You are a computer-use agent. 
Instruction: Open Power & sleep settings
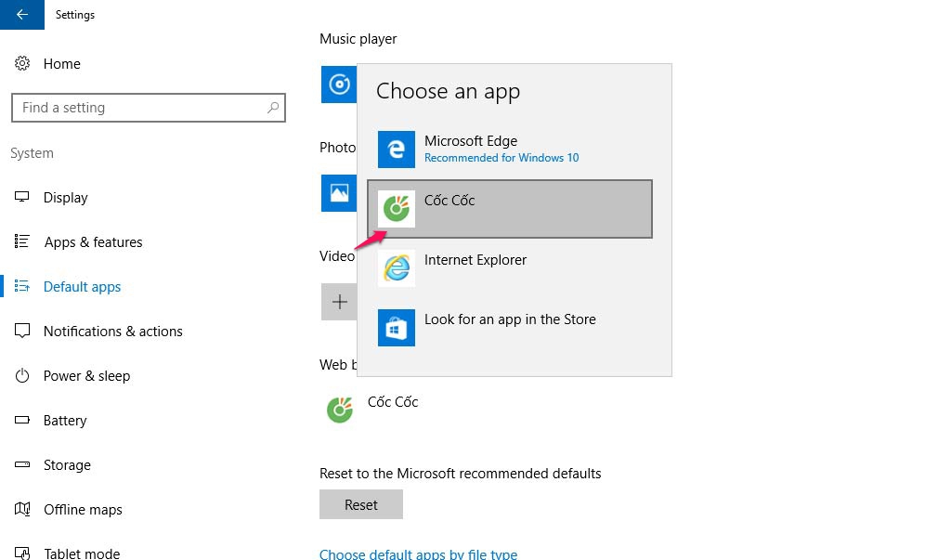(x=86, y=376)
